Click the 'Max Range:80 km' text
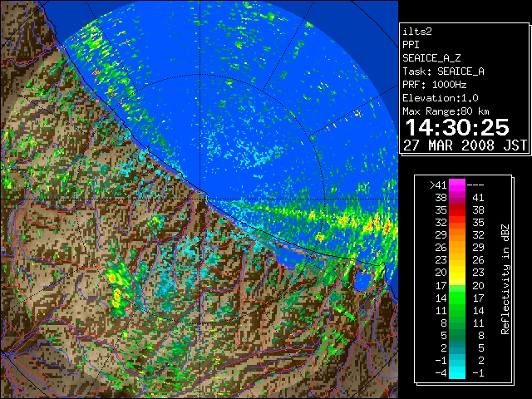Screen dimensions: 532x399 coord(446,111)
